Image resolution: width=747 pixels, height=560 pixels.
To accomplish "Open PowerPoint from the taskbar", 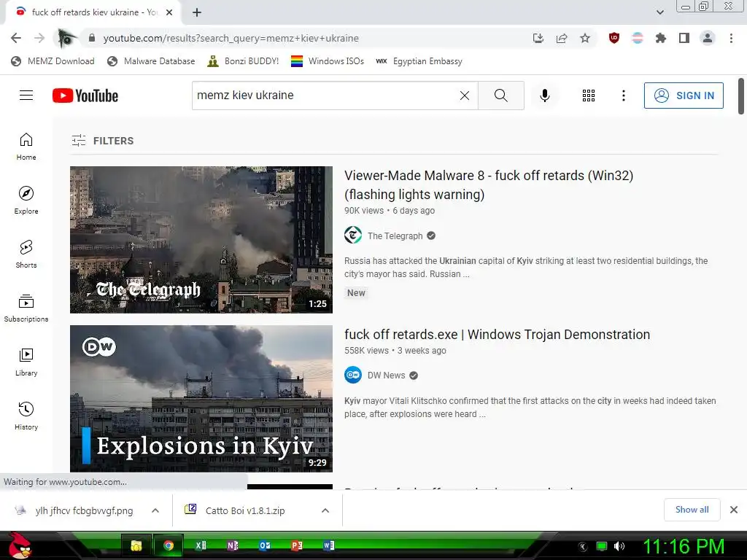I will [x=296, y=545].
